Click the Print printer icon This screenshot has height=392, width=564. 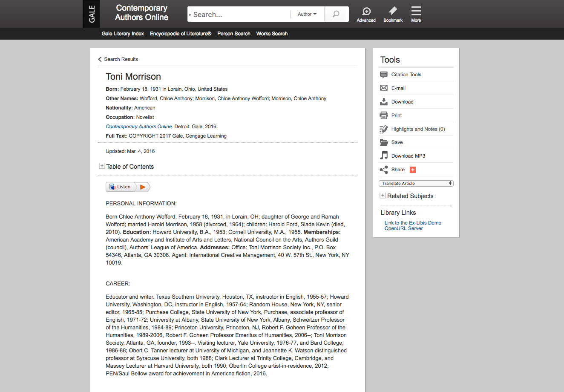[x=384, y=115]
